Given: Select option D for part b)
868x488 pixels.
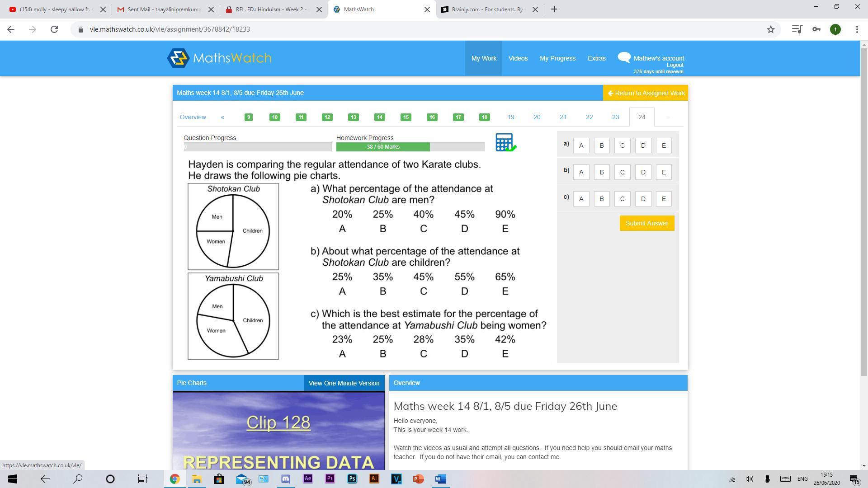Looking at the screenshot, I should coord(643,172).
